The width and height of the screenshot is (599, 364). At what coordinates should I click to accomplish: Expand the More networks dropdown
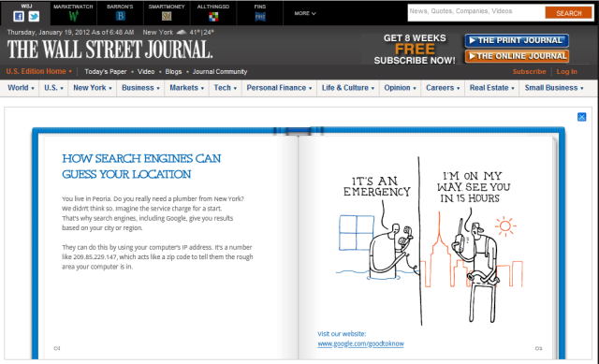point(305,13)
